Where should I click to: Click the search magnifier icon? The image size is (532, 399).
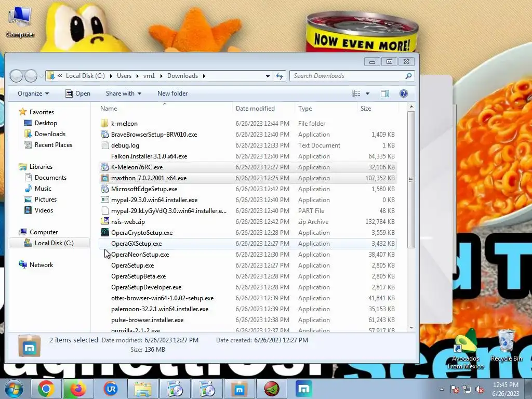pos(408,76)
